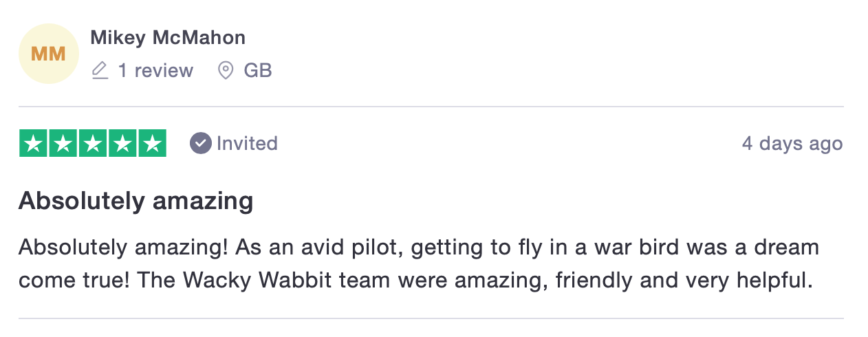
Task: Click the Invited checkmark badge icon
Action: [200, 143]
